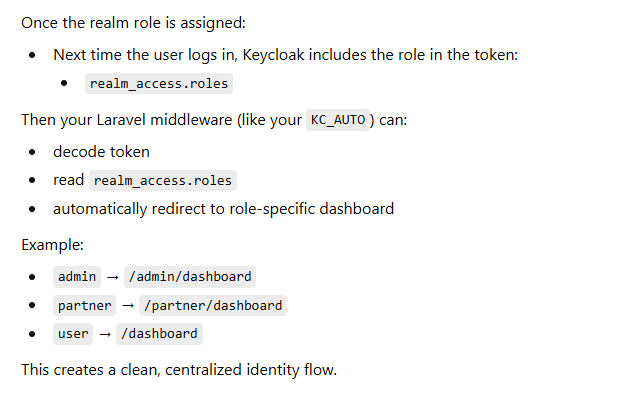This screenshot has height=401, width=636.
Task: Select the /dashboard code chip on the user line
Action: [158, 334]
